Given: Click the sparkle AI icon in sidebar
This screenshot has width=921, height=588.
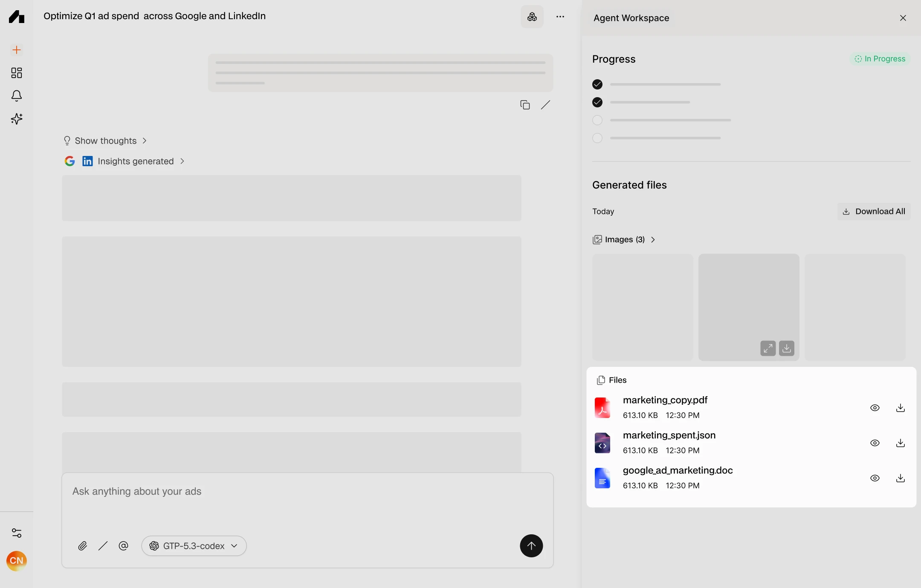Looking at the screenshot, I should 16,118.
